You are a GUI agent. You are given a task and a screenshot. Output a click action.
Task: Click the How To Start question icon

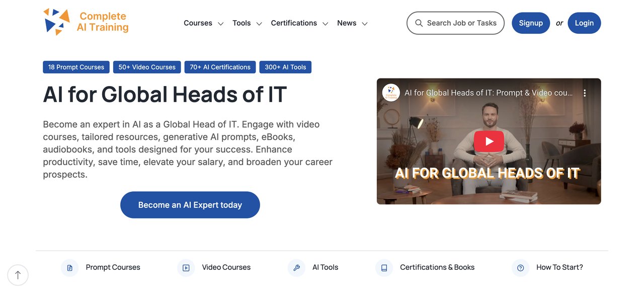pos(520,268)
